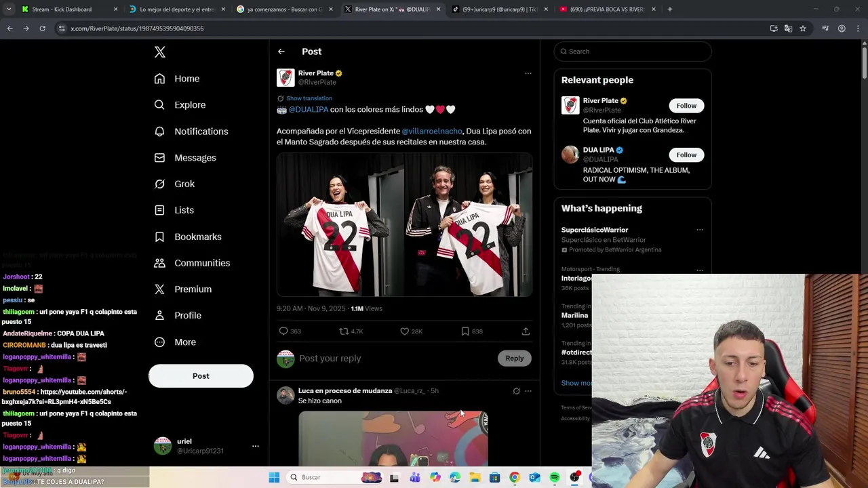Click the share icon on the post
Screen dimensions: 868x488
pyautogui.click(x=526, y=331)
